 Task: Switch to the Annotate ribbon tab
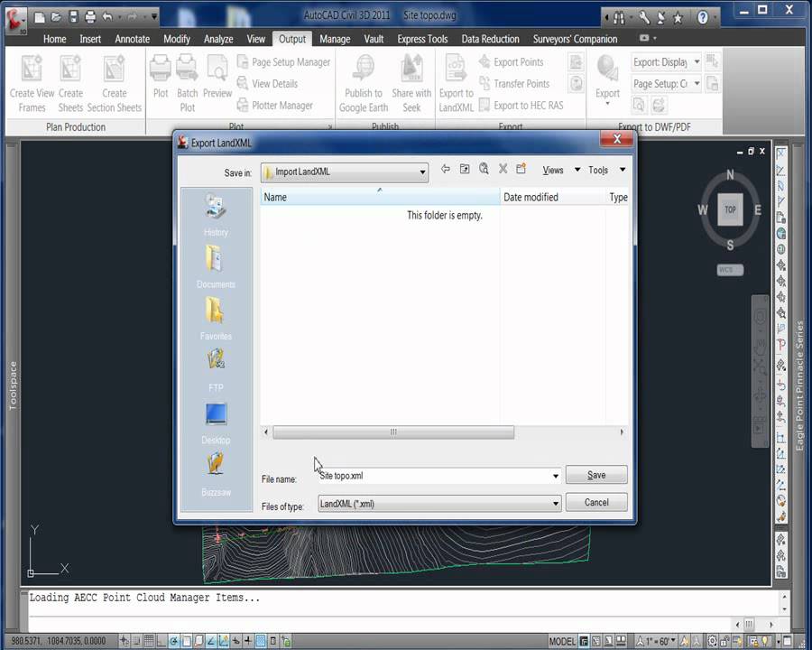[x=132, y=39]
